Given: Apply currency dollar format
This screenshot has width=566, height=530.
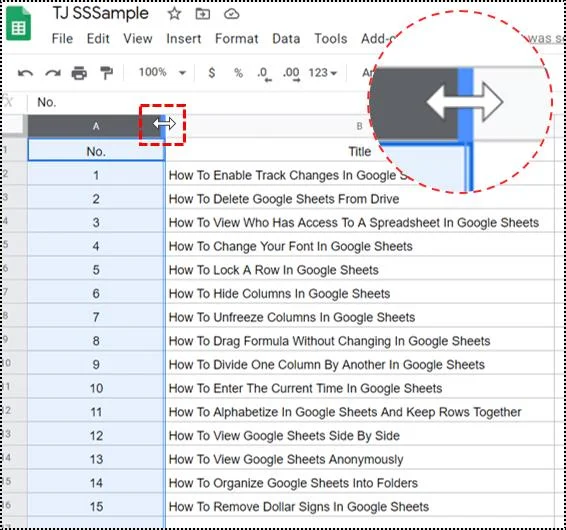Looking at the screenshot, I should pos(212,73).
